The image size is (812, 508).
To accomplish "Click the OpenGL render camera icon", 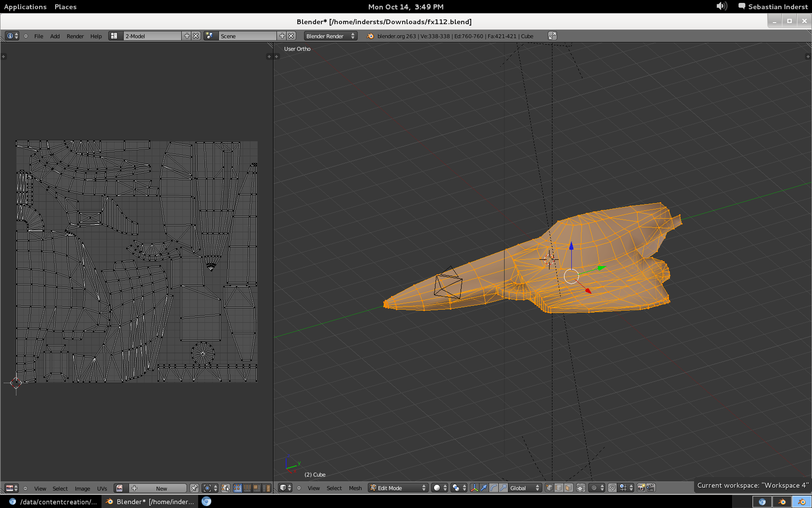I will coord(641,488).
